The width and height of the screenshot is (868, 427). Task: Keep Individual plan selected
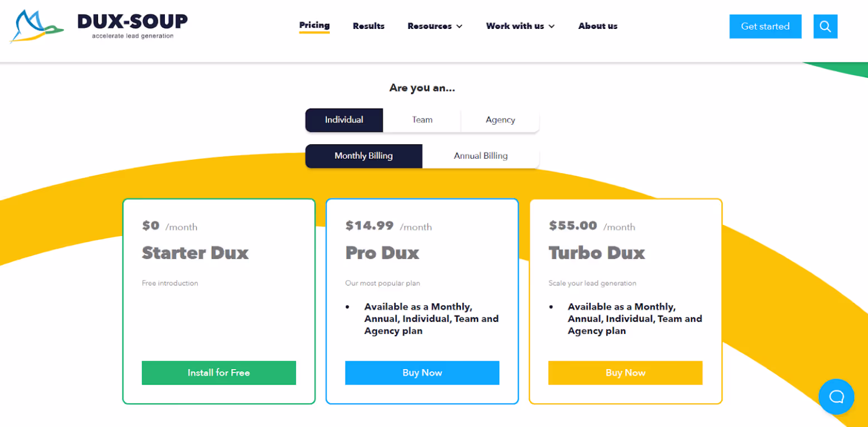(344, 120)
